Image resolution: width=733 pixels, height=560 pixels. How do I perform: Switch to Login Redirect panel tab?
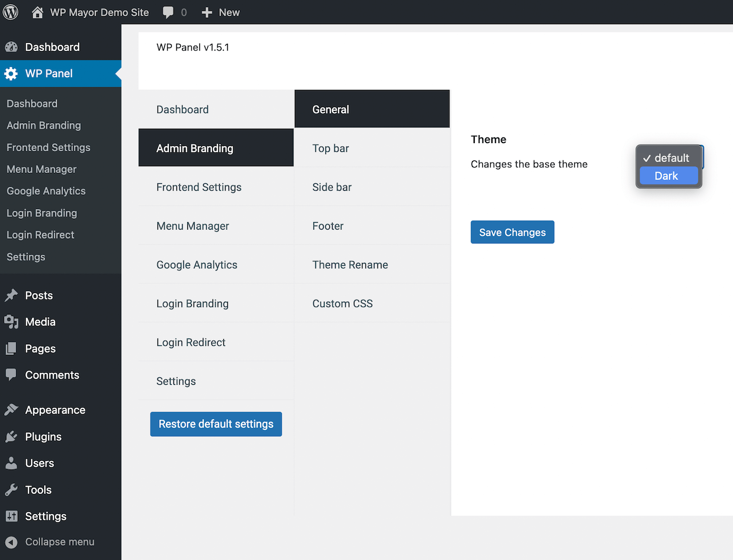coord(216,342)
